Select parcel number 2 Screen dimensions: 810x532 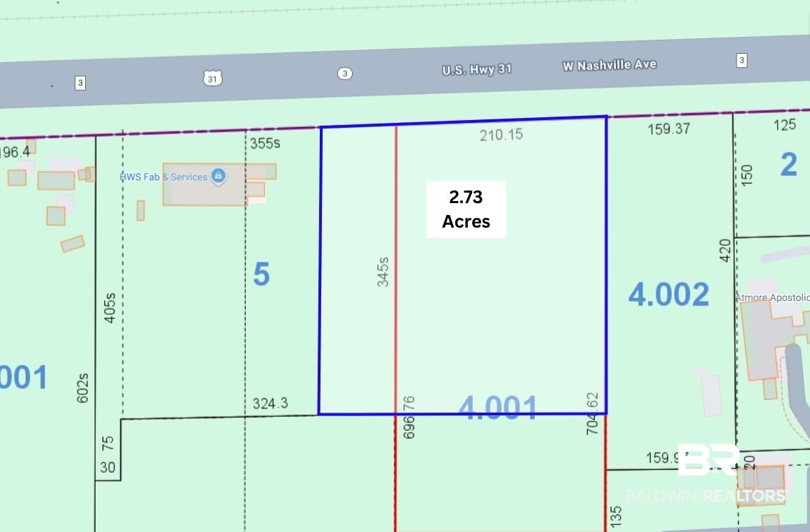(789, 165)
